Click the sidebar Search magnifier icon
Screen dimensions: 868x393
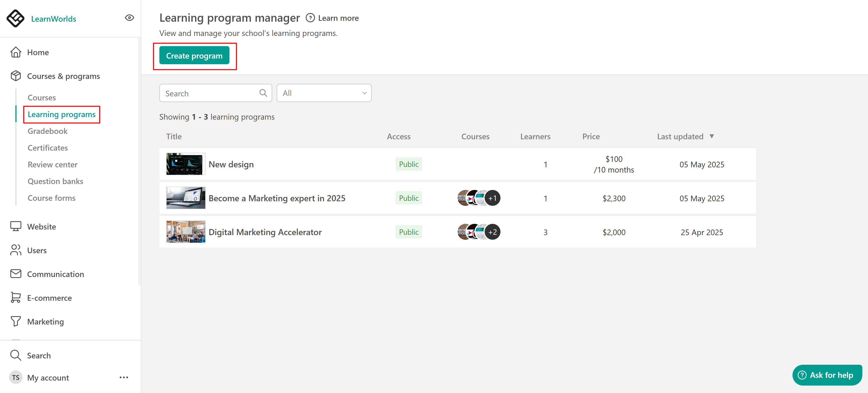click(16, 355)
